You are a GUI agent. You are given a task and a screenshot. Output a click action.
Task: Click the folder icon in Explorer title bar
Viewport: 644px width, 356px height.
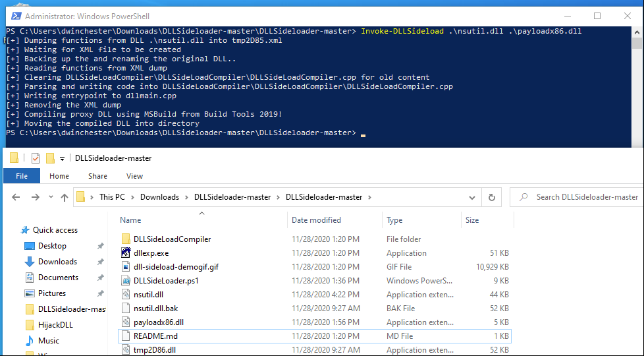pyautogui.click(x=14, y=158)
